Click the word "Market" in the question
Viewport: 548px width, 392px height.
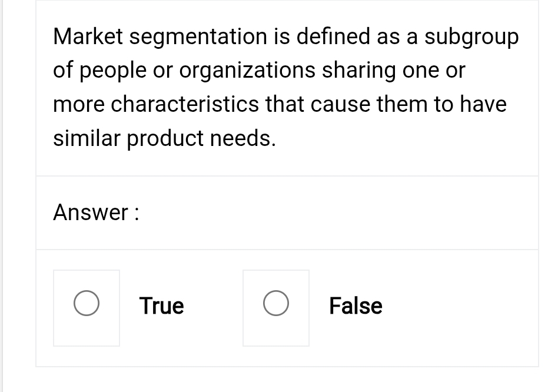click(x=87, y=36)
